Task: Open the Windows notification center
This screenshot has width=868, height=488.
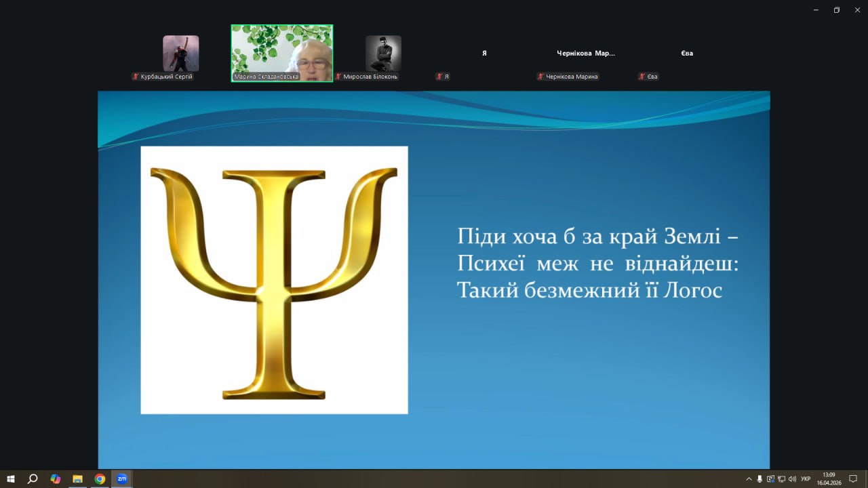Action: coord(853,479)
